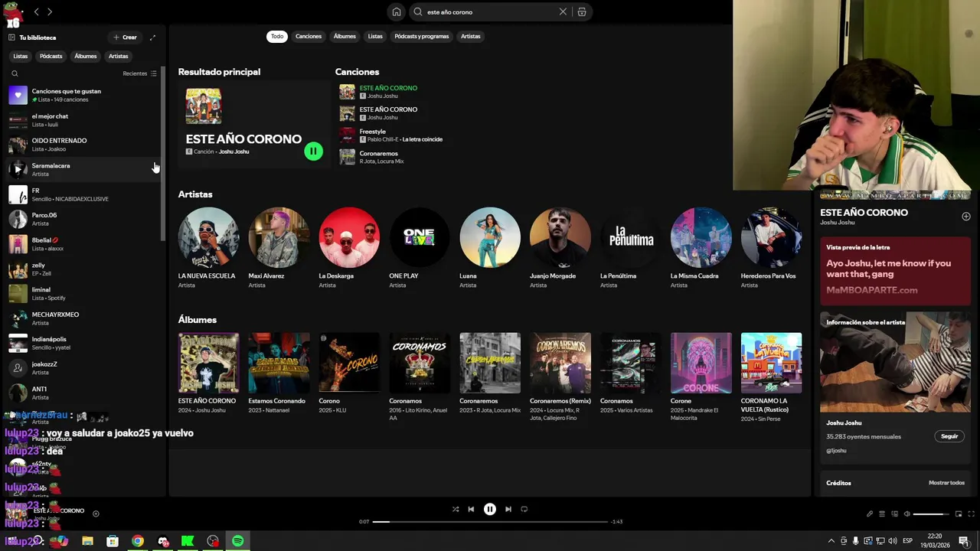Screen dimensions: 980x551
Task: Open the Crear menu button
Action: (x=125, y=37)
